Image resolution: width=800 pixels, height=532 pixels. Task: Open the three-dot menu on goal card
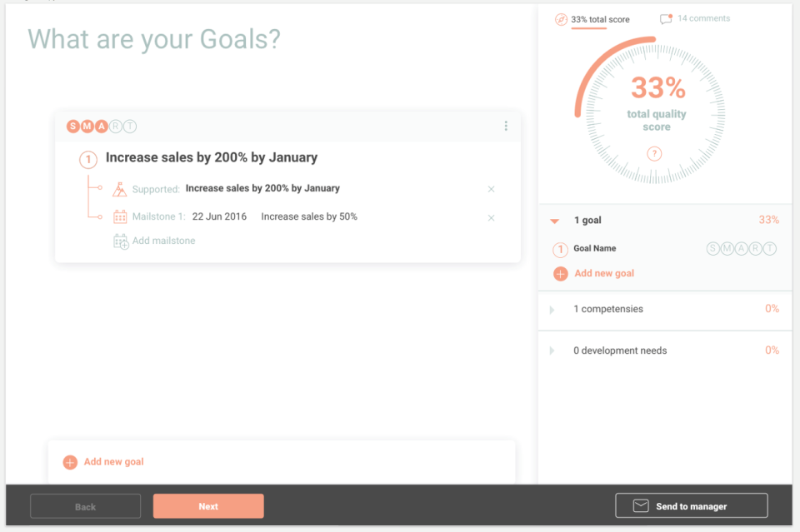pos(506,126)
